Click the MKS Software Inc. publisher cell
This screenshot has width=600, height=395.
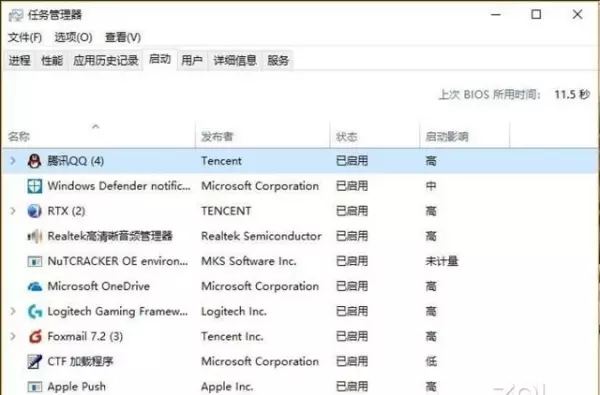click(x=249, y=261)
